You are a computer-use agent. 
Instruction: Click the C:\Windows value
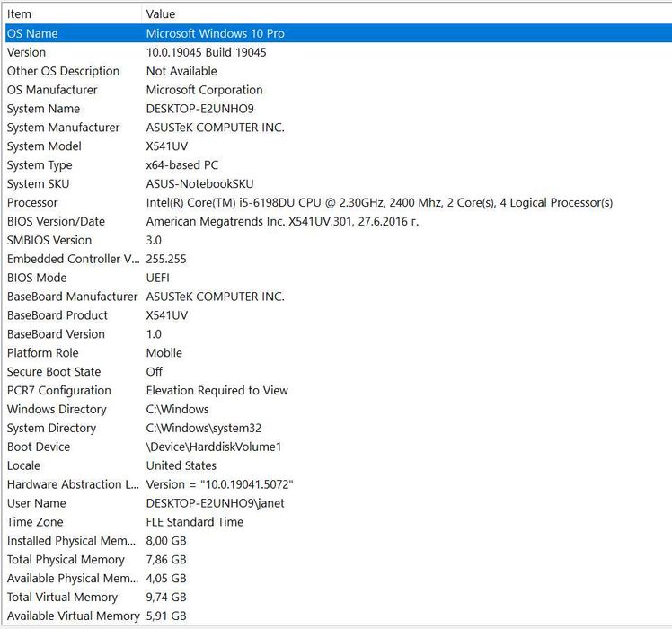(x=177, y=410)
